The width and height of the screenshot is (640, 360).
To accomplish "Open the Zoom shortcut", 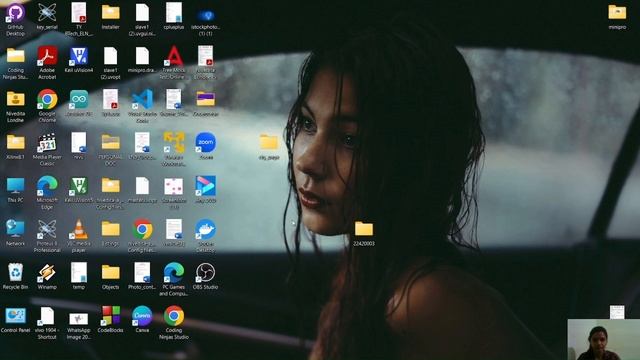I will tap(206, 142).
